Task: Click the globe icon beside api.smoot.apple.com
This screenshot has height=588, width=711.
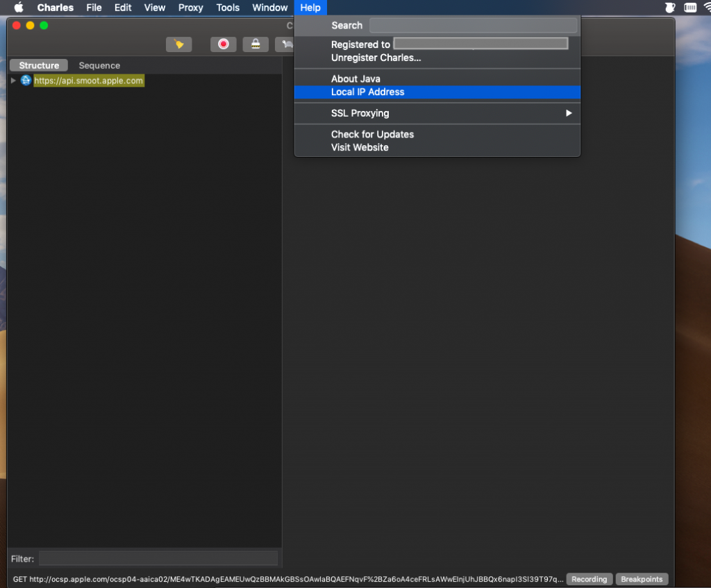Action: (x=26, y=81)
